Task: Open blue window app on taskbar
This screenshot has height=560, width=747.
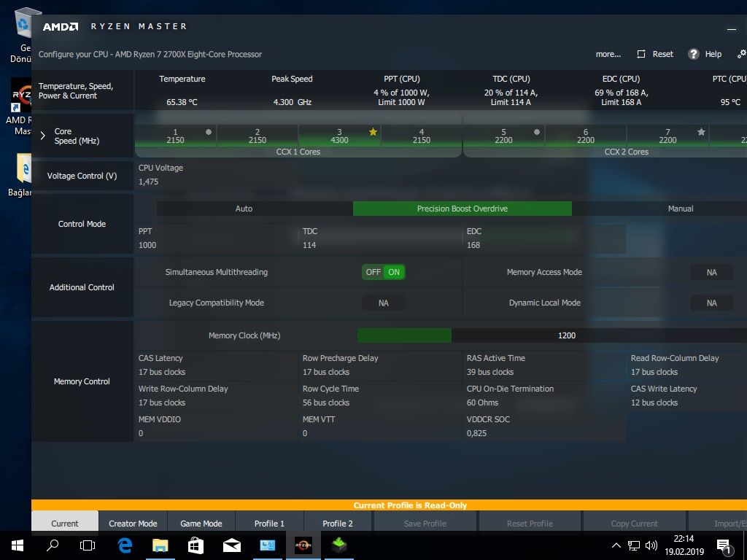Action: click(x=267, y=545)
